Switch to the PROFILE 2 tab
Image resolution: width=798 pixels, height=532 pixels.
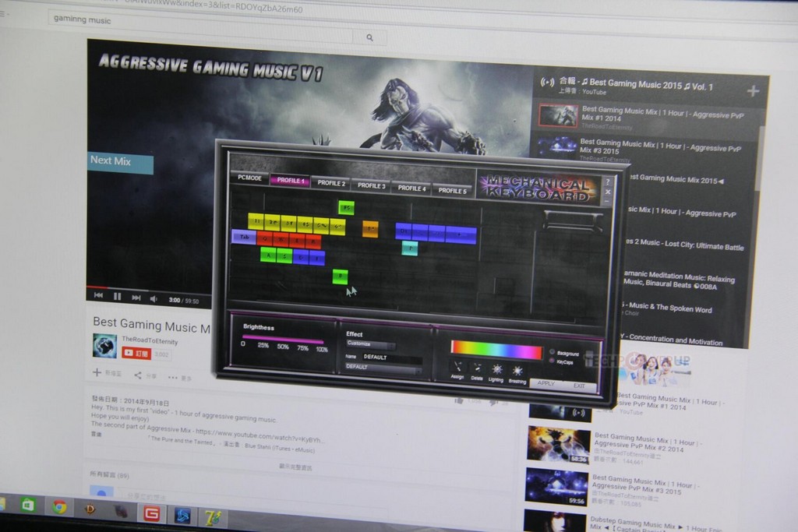[331, 183]
